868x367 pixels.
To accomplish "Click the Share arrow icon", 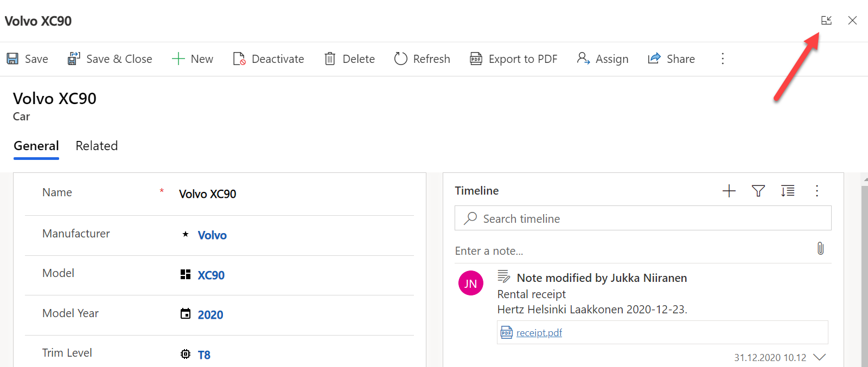I will pyautogui.click(x=654, y=59).
